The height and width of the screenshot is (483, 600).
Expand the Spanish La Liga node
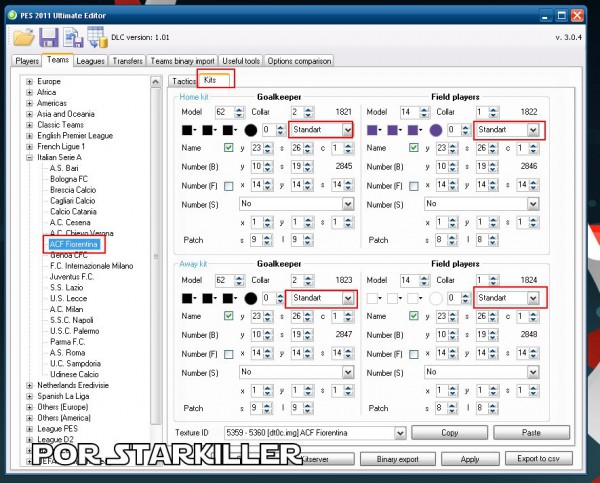[x=29, y=397]
